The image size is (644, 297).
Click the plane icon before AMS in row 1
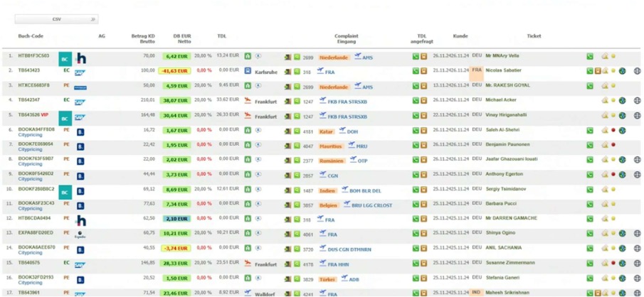(x=358, y=56)
